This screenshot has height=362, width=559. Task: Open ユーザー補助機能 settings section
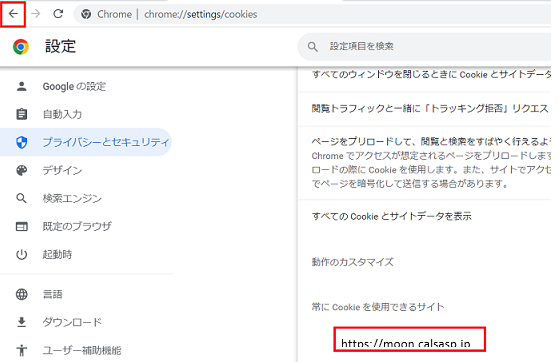tap(82, 350)
